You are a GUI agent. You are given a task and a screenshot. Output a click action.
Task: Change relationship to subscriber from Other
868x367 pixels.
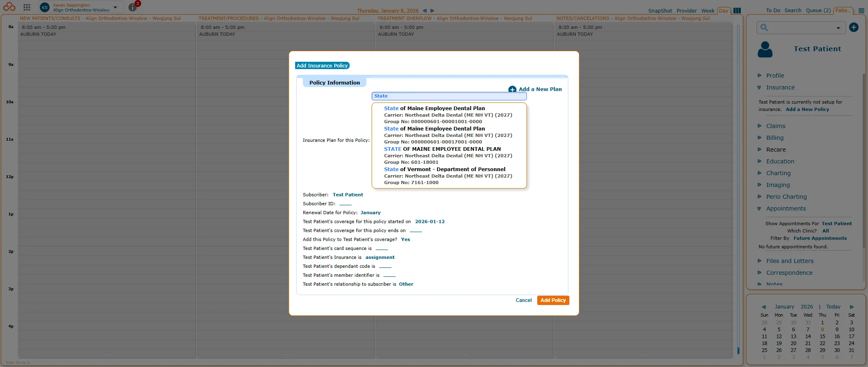click(x=405, y=284)
